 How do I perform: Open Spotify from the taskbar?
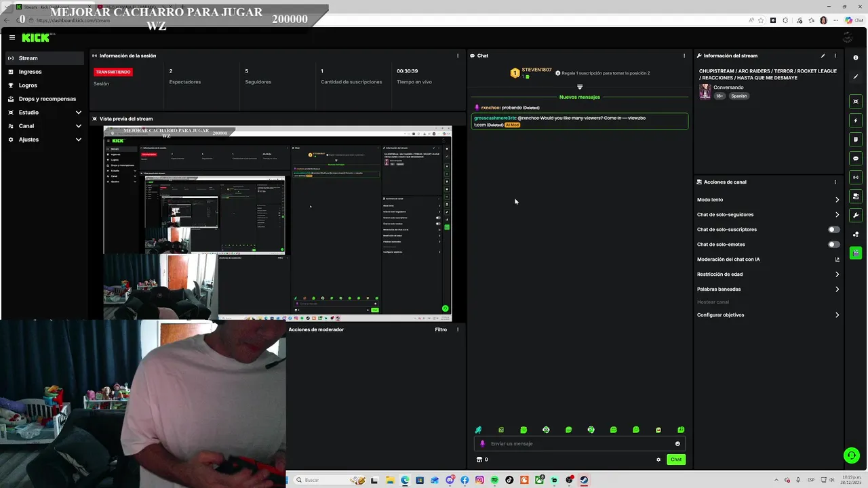pyautogui.click(x=494, y=480)
